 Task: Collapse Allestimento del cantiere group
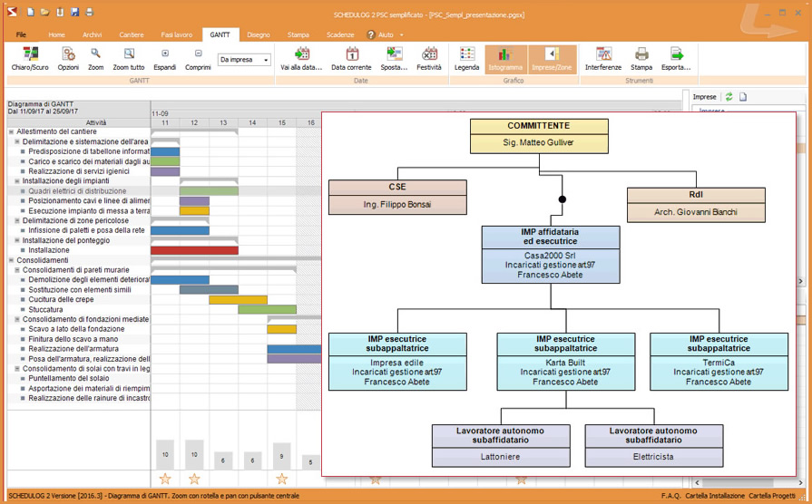point(12,132)
